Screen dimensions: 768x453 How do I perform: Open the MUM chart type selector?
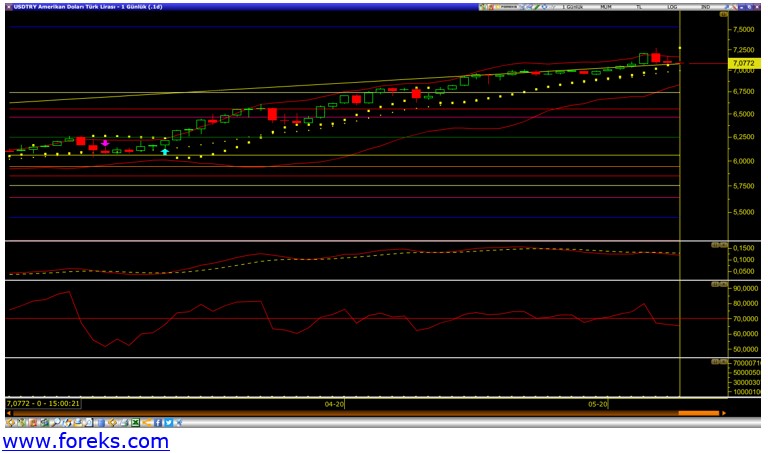(x=606, y=6)
